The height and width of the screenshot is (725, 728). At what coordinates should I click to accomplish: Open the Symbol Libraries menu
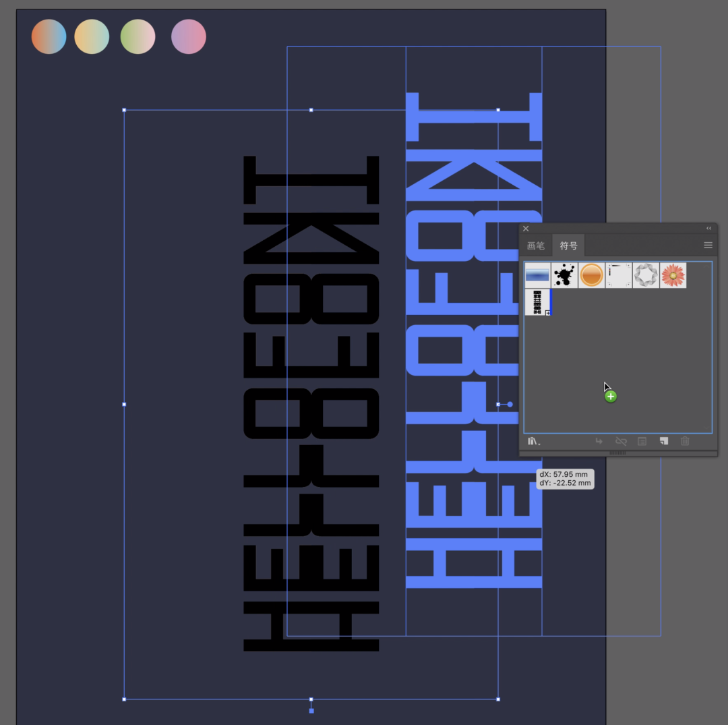(534, 441)
